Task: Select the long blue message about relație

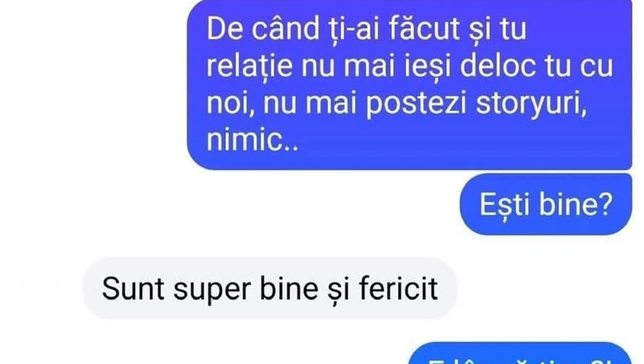Action: (x=410, y=84)
